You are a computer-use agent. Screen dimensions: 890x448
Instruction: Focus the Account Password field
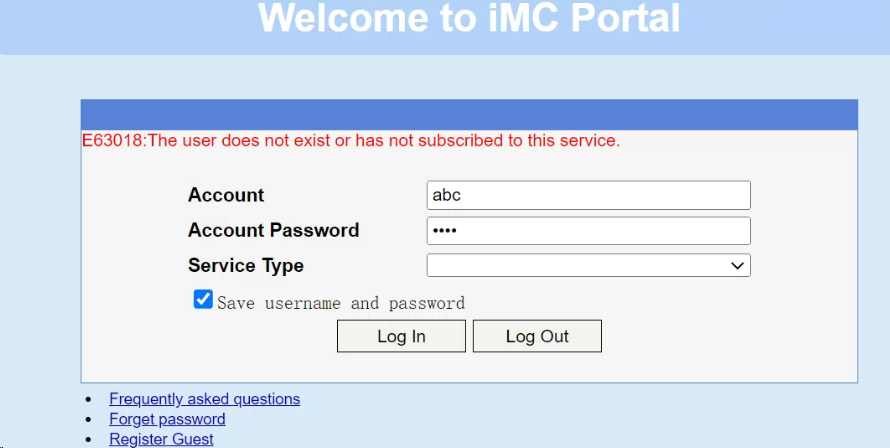[588, 231]
